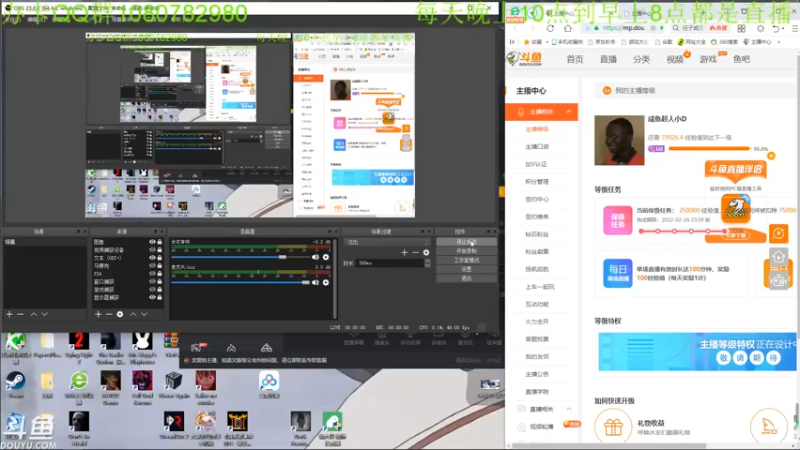The width and height of the screenshot is (800, 450).
Task: Open the Baidu Netdisk desktop icon
Action: [x=269, y=385]
